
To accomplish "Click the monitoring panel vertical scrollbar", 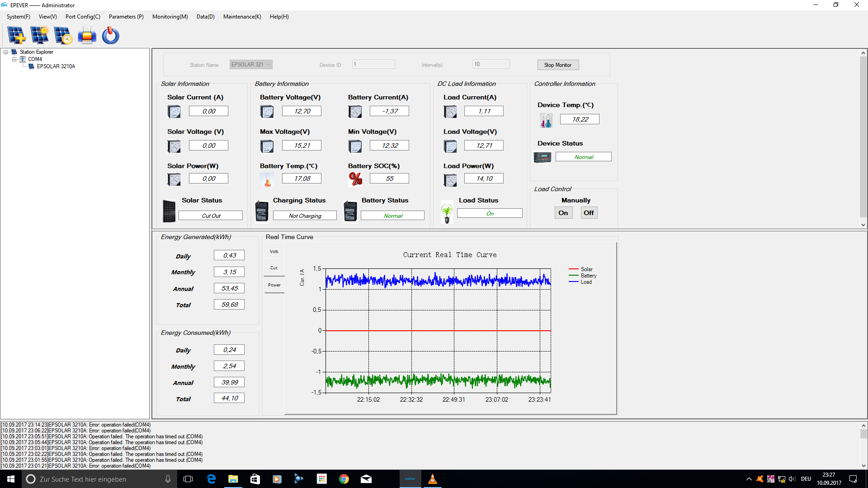I will point(863,139).
